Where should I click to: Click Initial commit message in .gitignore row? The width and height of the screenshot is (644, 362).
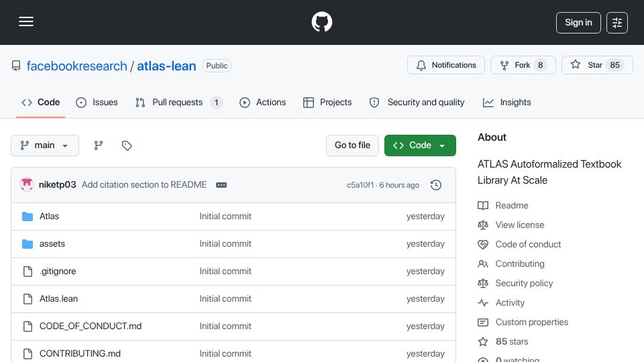225,271
